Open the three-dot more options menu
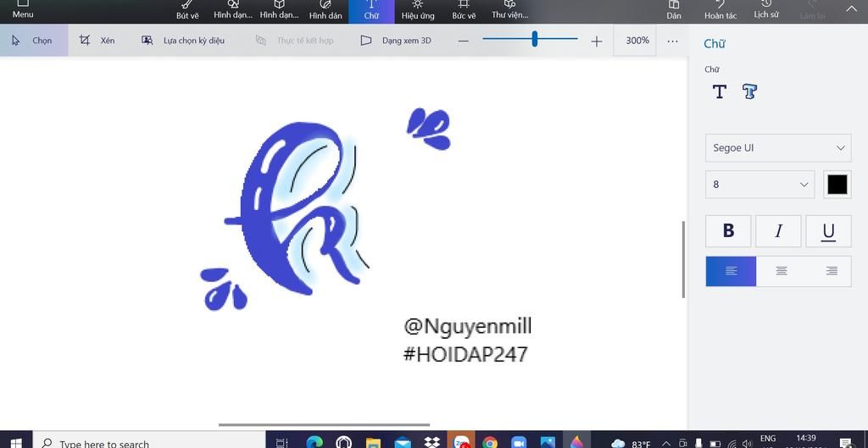 [672, 41]
